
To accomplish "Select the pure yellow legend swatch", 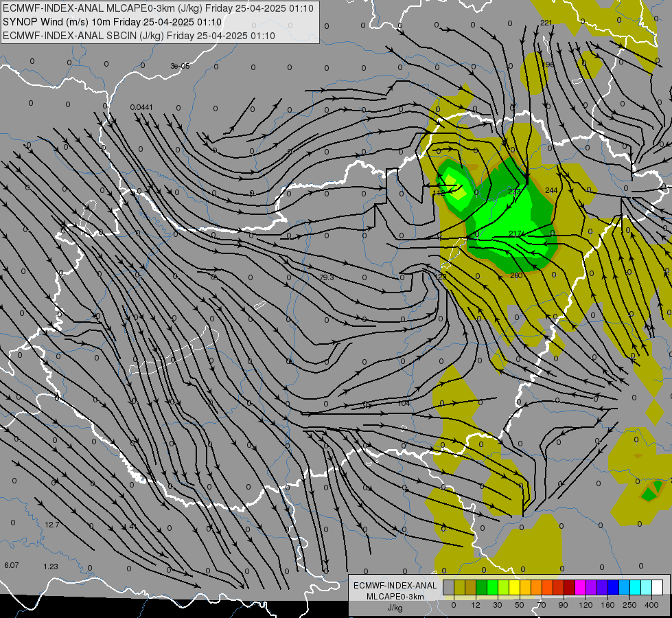I will click(515, 587).
